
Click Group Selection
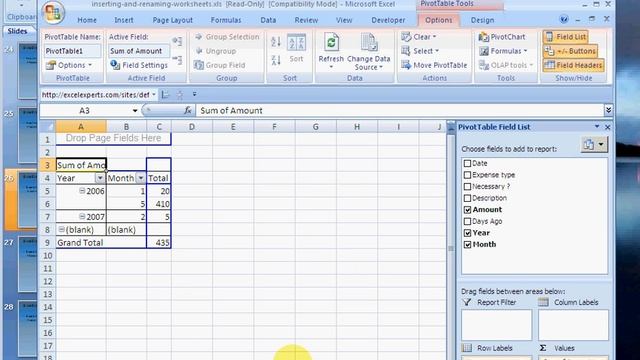227,37
